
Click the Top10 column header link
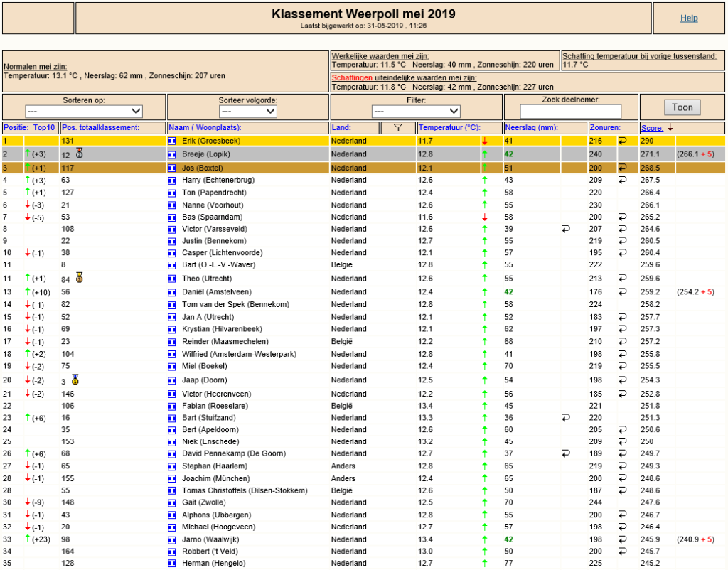(44, 128)
